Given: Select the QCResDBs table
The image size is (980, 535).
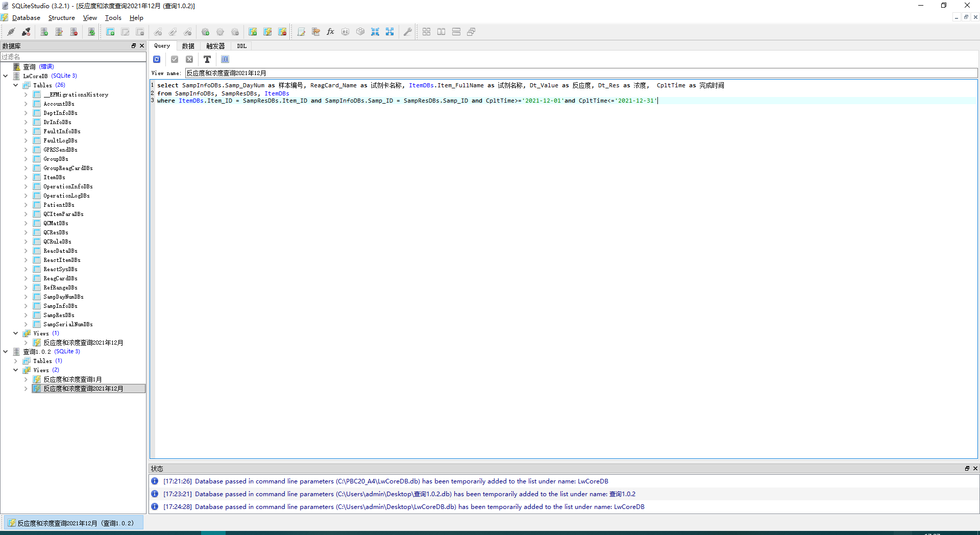Looking at the screenshot, I should pyautogui.click(x=56, y=232).
